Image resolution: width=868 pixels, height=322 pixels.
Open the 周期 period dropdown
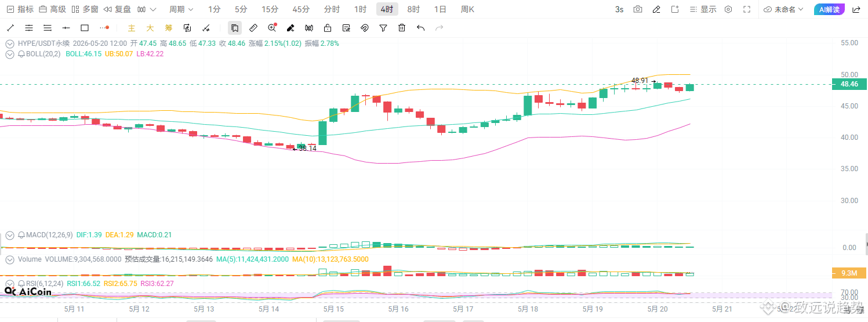[181, 9]
